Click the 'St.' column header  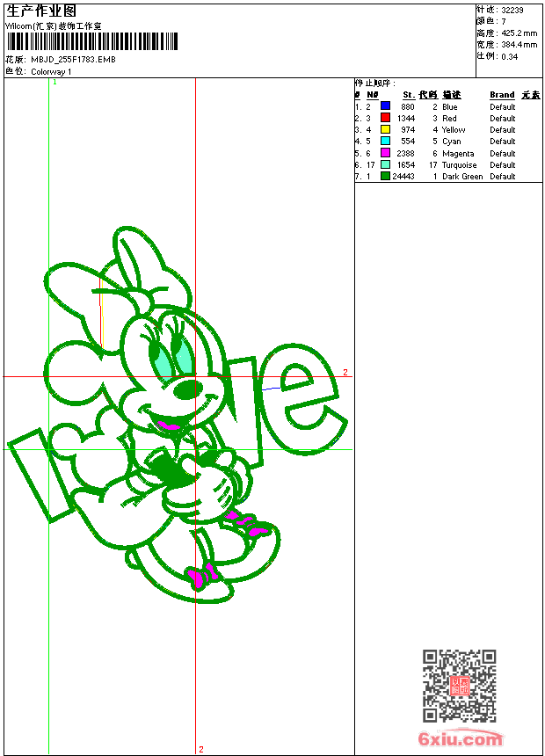click(409, 95)
